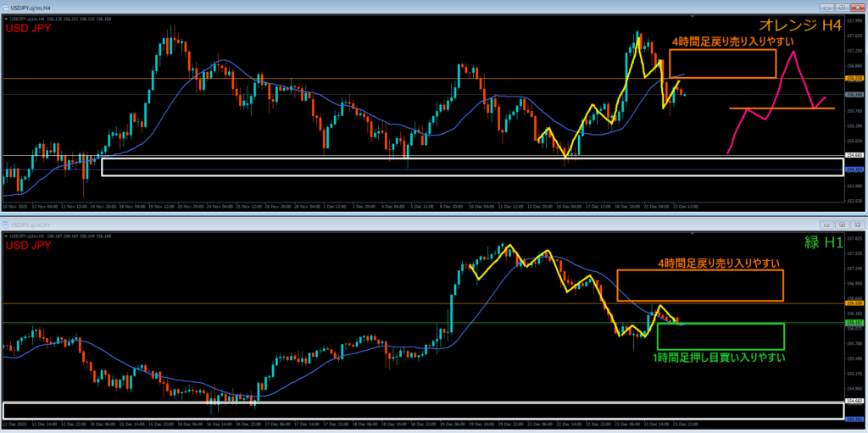Minimize the H1 chart window
868x433 pixels.
click(x=826, y=226)
